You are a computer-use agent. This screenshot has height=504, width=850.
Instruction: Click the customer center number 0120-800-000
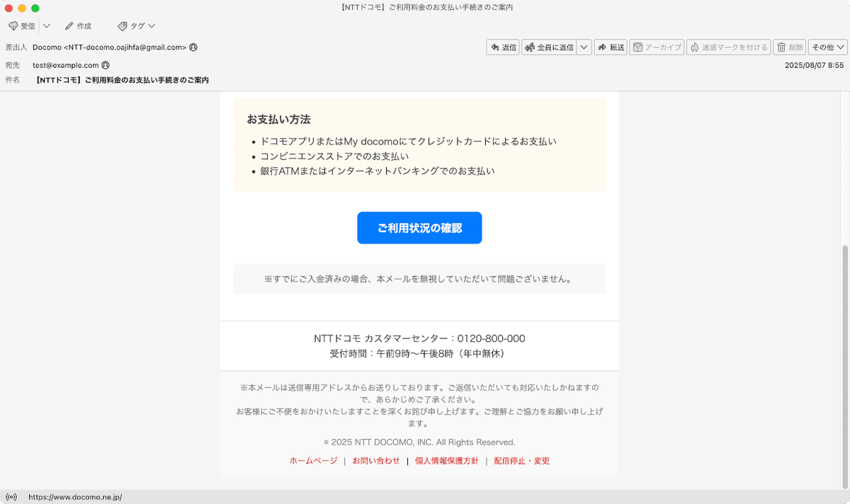pos(491,338)
